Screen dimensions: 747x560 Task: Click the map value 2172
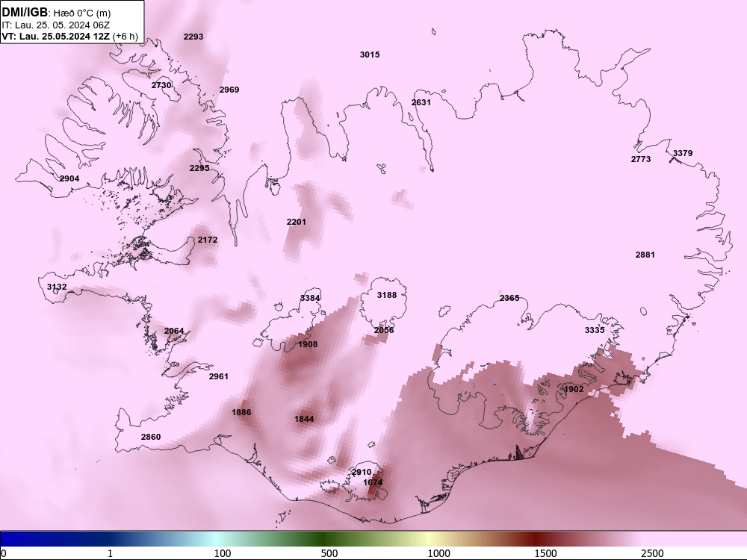point(208,240)
